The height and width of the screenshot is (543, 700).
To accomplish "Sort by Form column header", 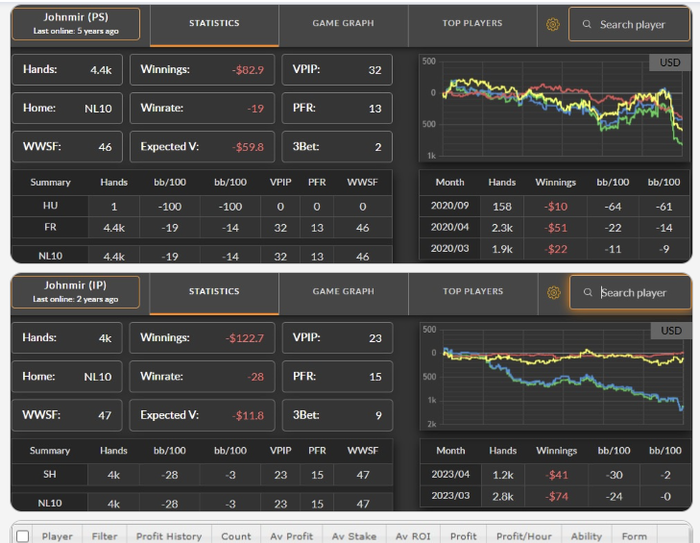I will [x=634, y=536].
